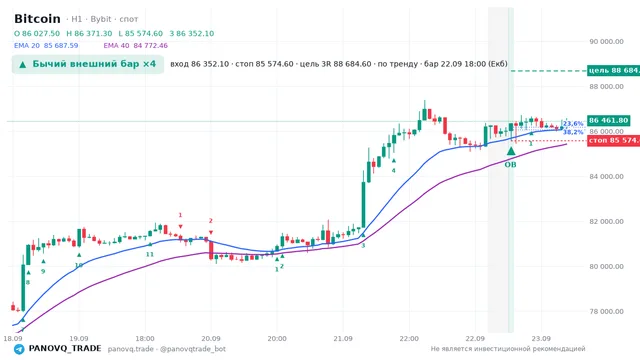
Task: Click the Bitcoin chart title
Action: pyautogui.click(x=37, y=19)
